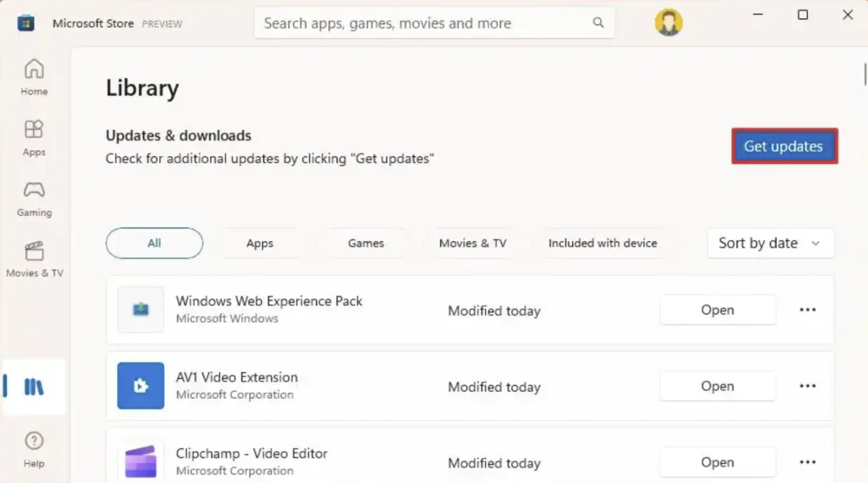868x483 pixels.
Task: Open more options for AV1 Video Extension
Action: pos(807,386)
